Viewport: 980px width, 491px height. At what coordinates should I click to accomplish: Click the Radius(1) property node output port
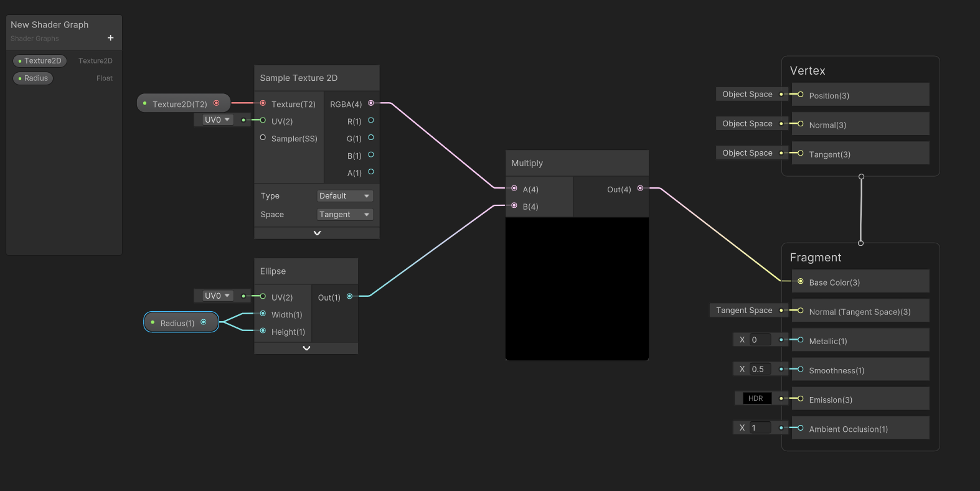point(204,322)
